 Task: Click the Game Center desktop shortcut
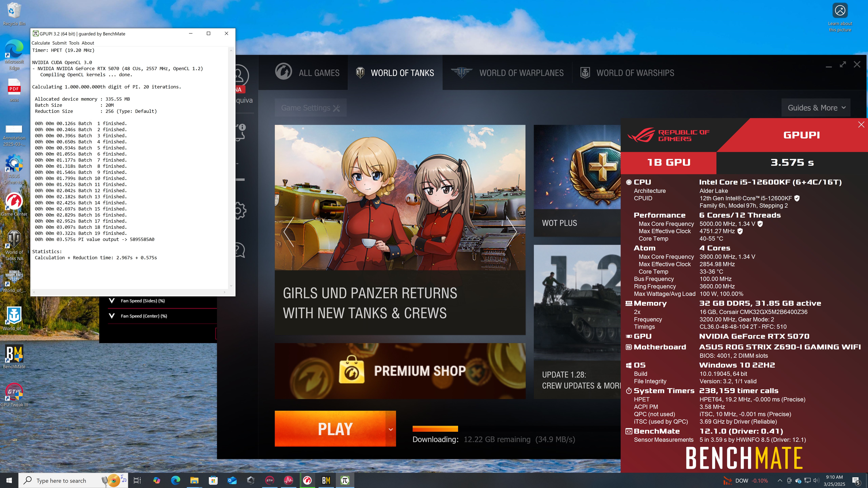14,204
